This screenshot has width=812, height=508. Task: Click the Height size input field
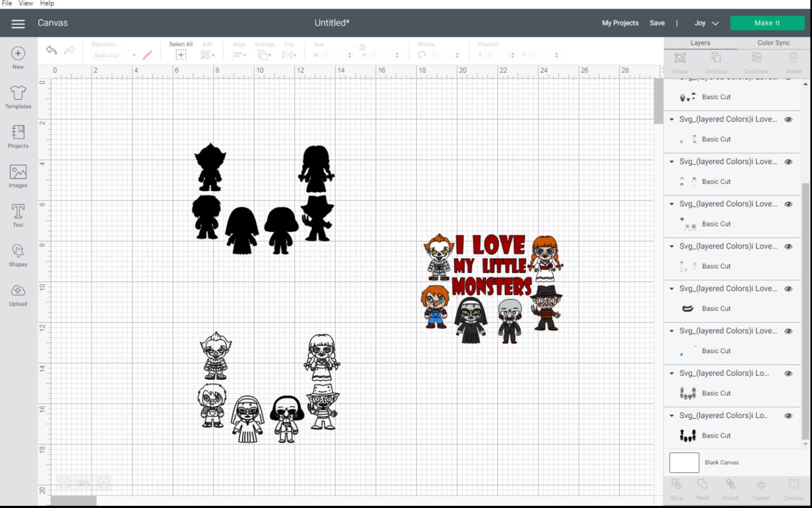tap(385, 55)
